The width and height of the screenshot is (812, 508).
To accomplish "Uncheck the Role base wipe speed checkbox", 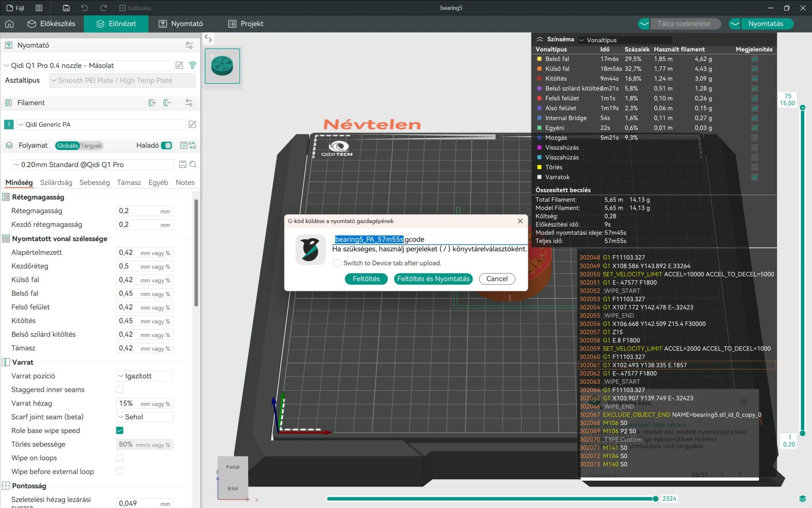I will (119, 430).
